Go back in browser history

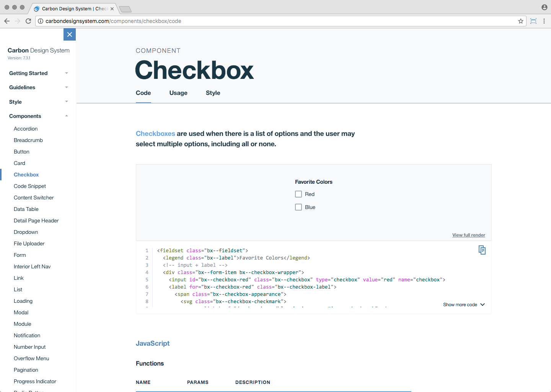click(7, 21)
